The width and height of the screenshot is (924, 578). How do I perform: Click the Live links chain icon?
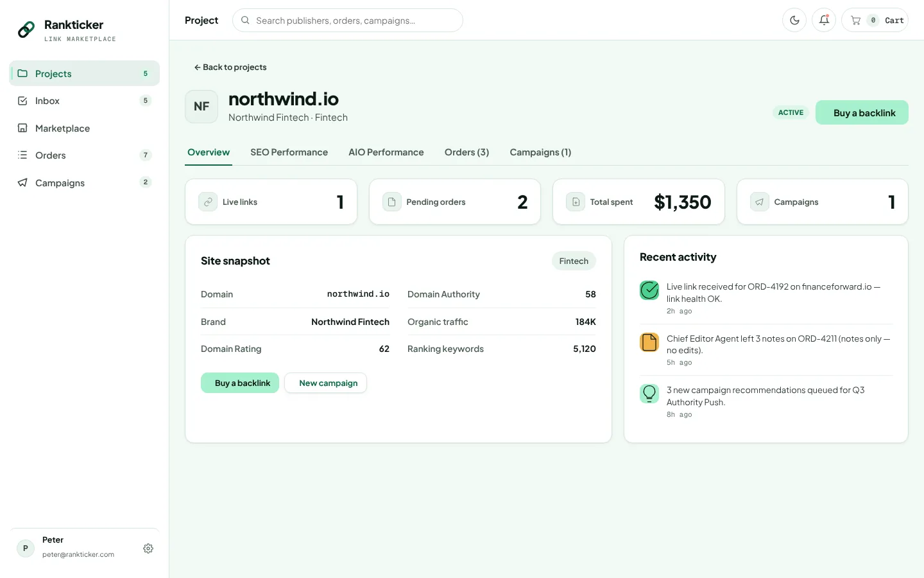[x=208, y=202]
